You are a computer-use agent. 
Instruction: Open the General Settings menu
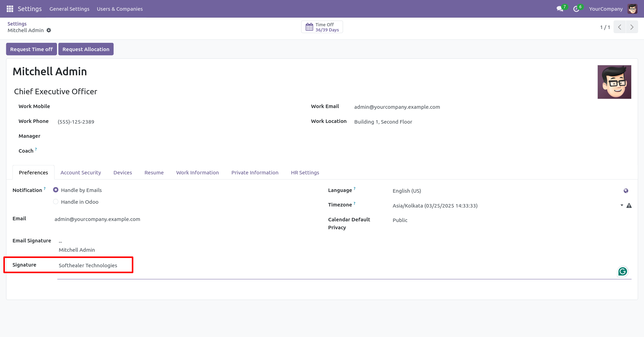click(69, 9)
